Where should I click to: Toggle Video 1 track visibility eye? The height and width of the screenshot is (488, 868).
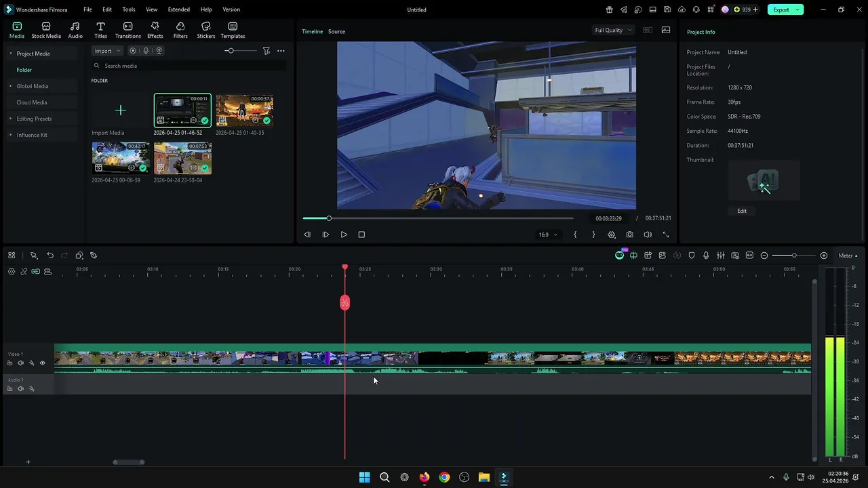[42, 363]
